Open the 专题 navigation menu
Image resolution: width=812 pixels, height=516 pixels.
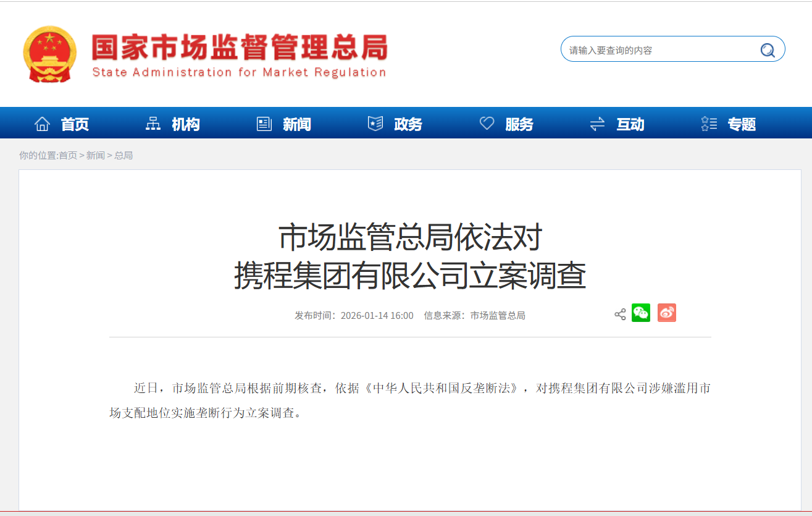coord(742,124)
